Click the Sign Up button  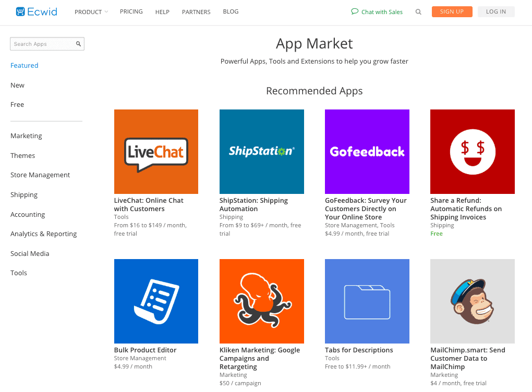(x=452, y=11)
